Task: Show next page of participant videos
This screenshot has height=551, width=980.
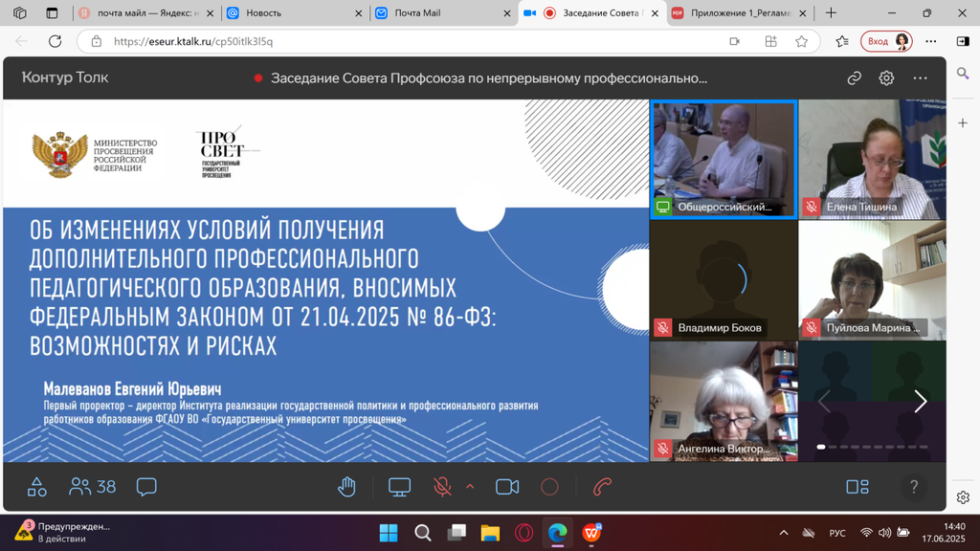Action: (x=920, y=402)
